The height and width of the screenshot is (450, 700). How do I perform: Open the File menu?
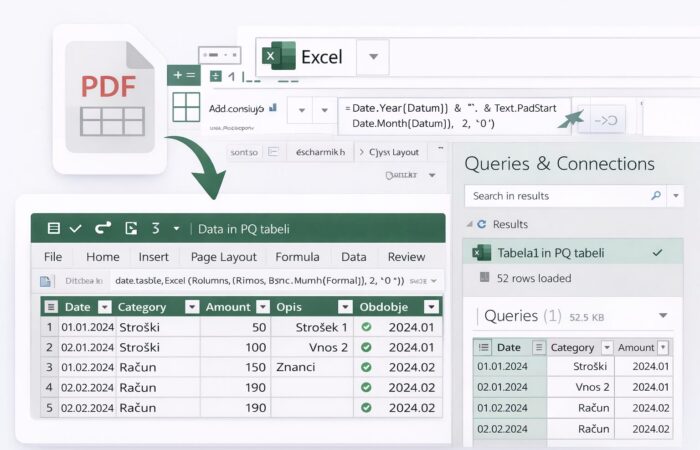[53, 257]
